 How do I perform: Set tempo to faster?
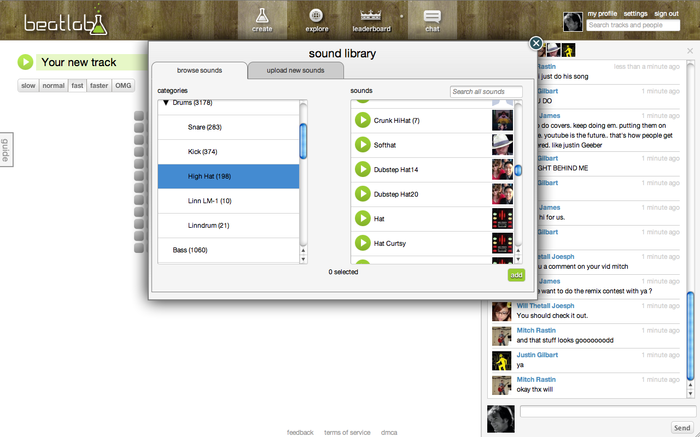98,86
